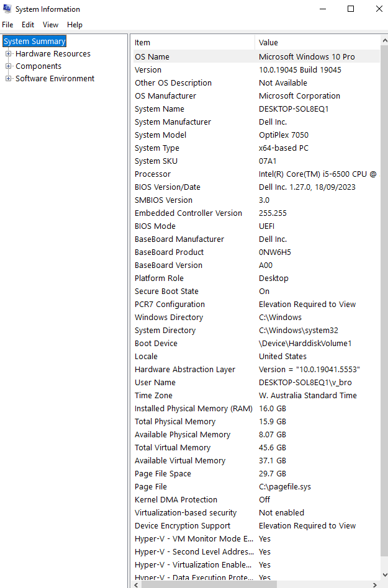Click the 0NW6H5 BaseBoard Product value
388x588 pixels.
click(274, 252)
